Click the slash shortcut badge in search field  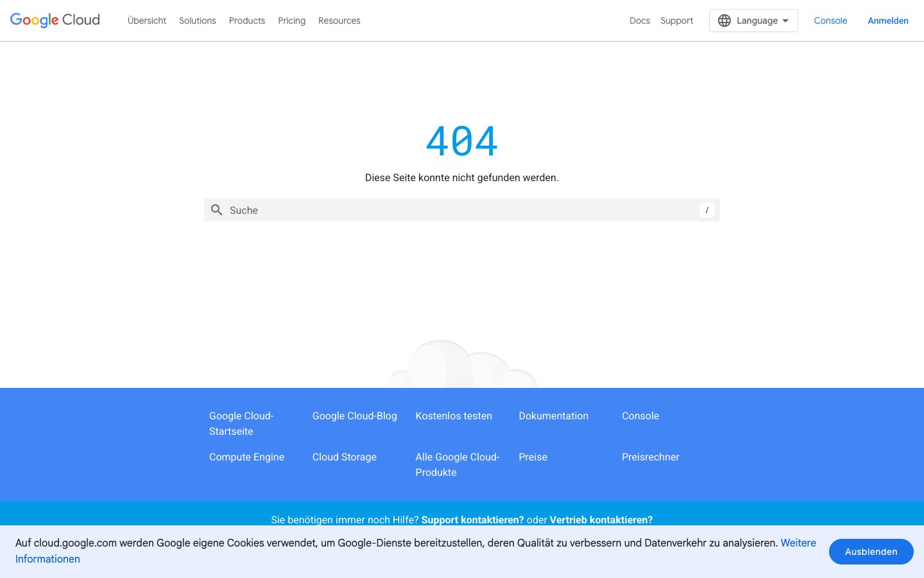pos(706,210)
